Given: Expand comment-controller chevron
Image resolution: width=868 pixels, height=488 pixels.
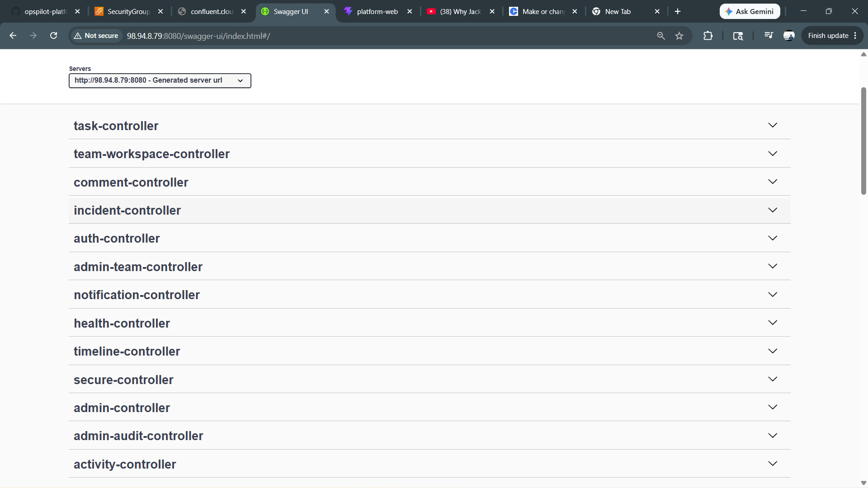Looking at the screenshot, I should tap(773, 182).
